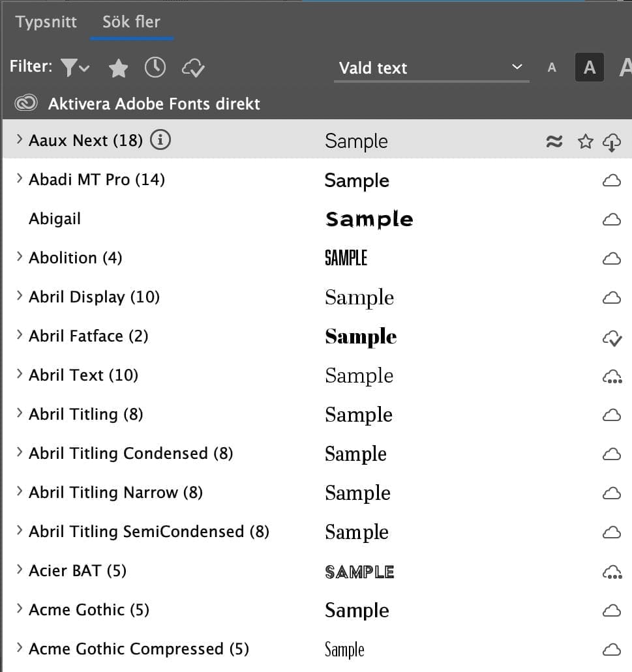Open the filter funnel dropdown
Screen dimensions: 632x672
(75, 67)
